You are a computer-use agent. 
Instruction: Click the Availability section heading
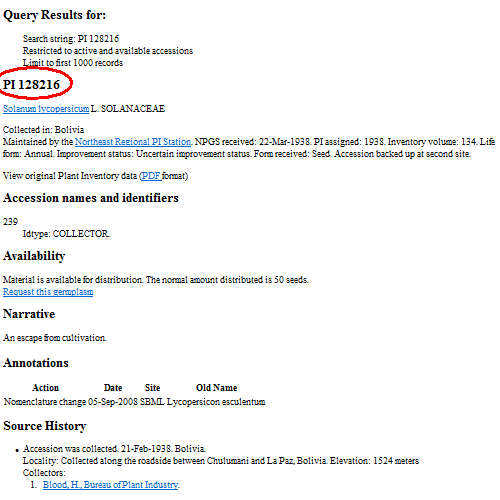coord(34,256)
